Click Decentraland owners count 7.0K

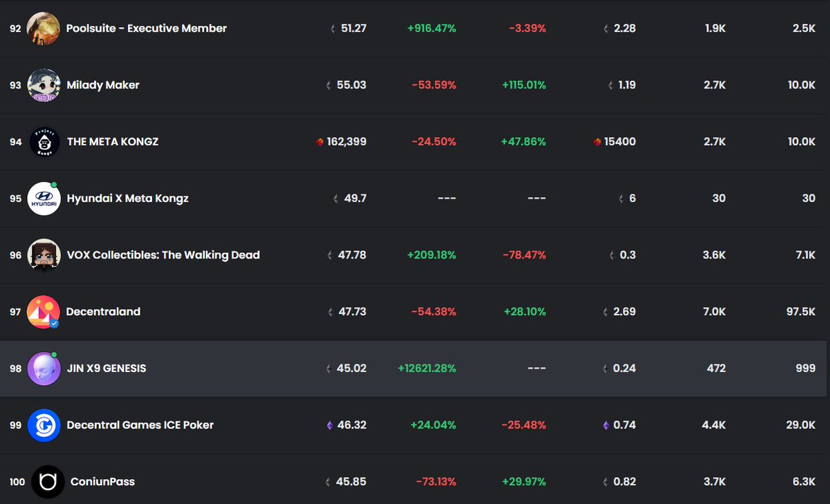coord(714,312)
